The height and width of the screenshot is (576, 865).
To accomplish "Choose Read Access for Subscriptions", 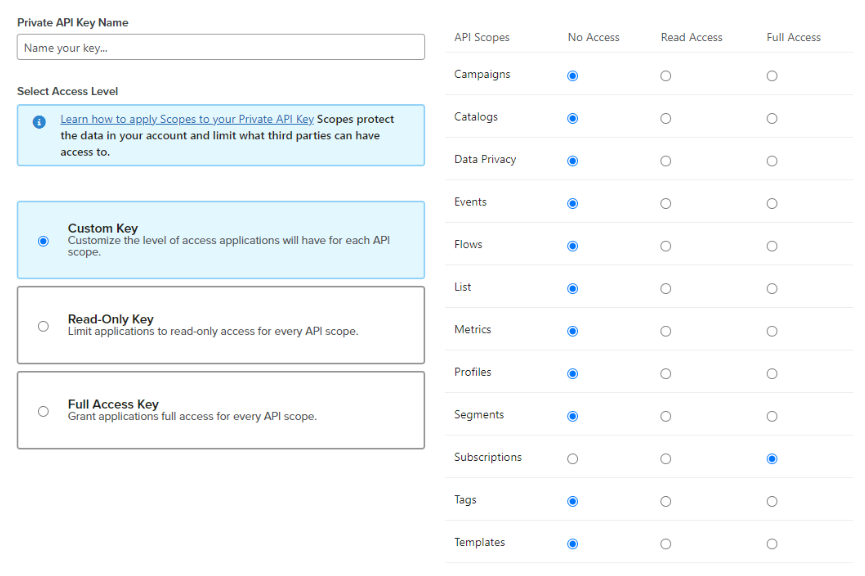I will pos(666,459).
